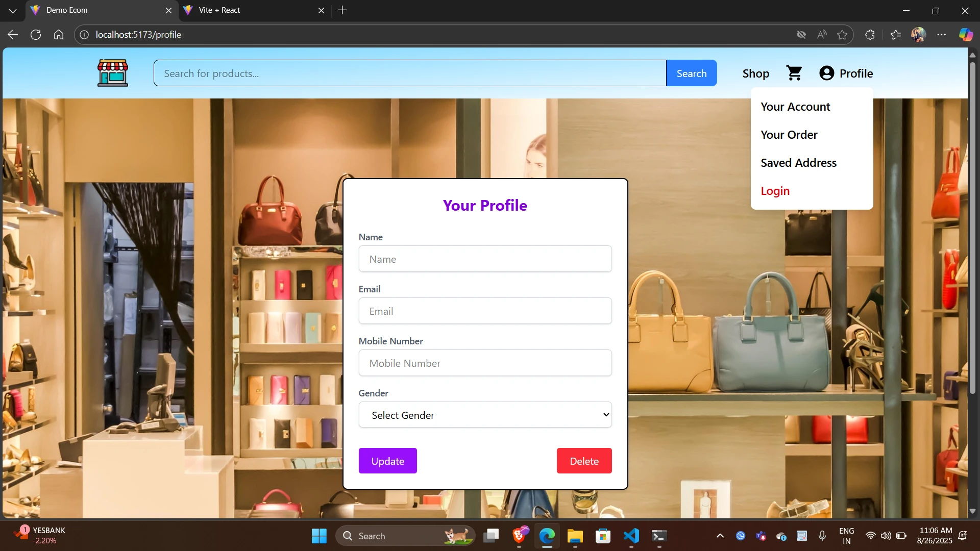
Task: Click the Profile label in navbar
Action: [856, 73]
